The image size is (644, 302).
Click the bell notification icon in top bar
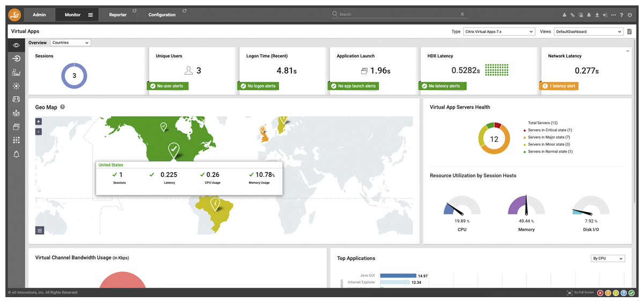(x=589, y=15)
